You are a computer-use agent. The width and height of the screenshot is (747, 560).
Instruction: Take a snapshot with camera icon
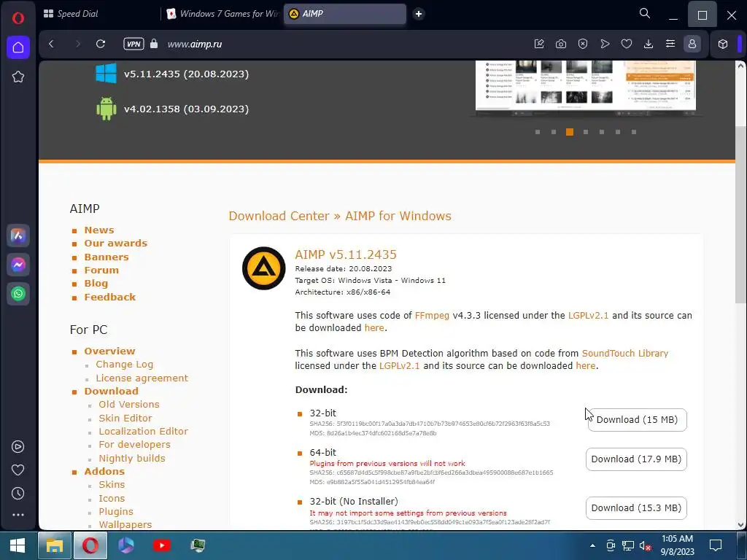click(561, 44)
